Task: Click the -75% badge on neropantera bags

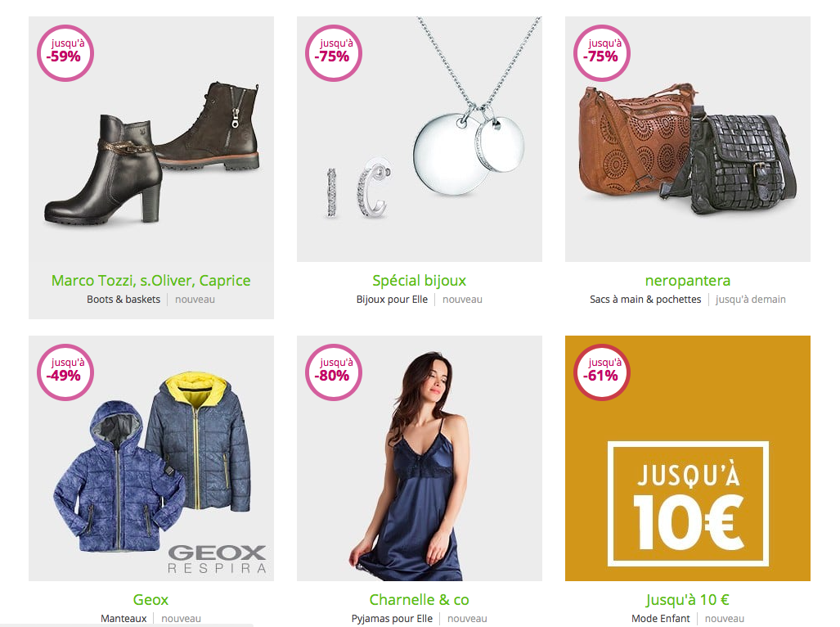Action: (602, 53)
